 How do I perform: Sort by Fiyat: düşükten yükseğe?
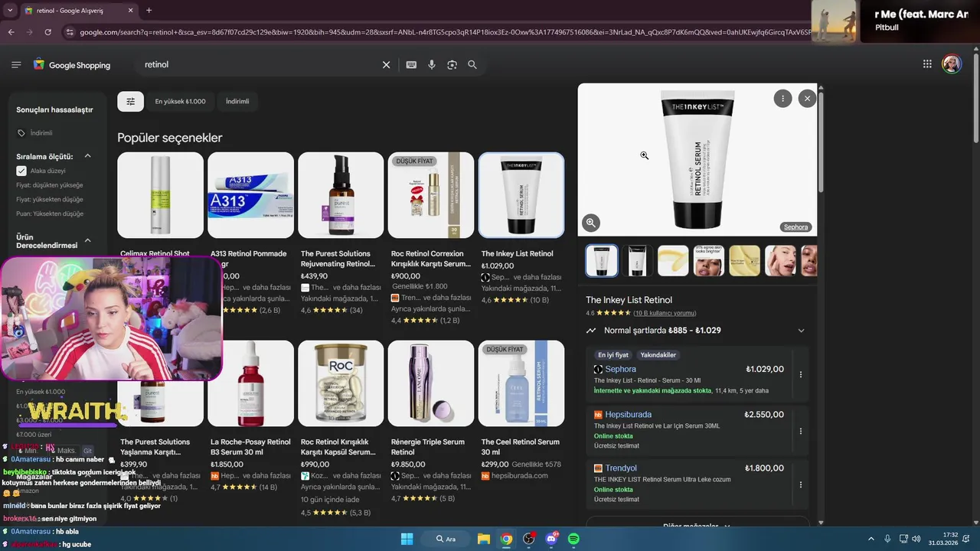pos(50,185)
